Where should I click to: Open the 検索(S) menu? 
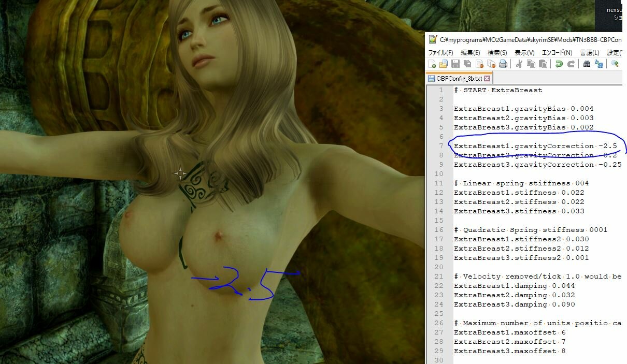(x=497, y=52)
